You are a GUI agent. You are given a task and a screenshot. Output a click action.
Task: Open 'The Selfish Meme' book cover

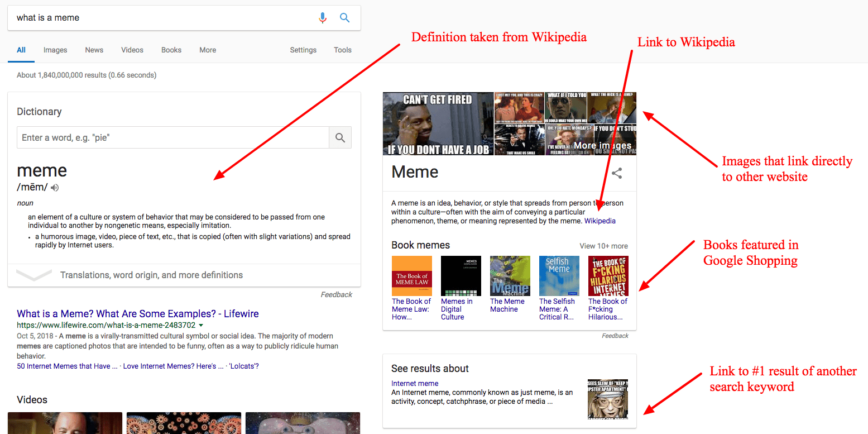(x=559, y=276)
